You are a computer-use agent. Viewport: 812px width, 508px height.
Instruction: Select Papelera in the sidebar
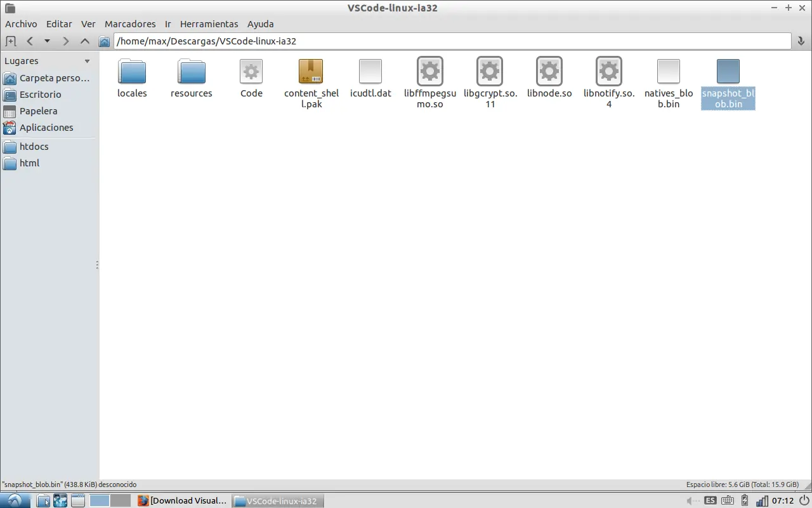(48, 111)
